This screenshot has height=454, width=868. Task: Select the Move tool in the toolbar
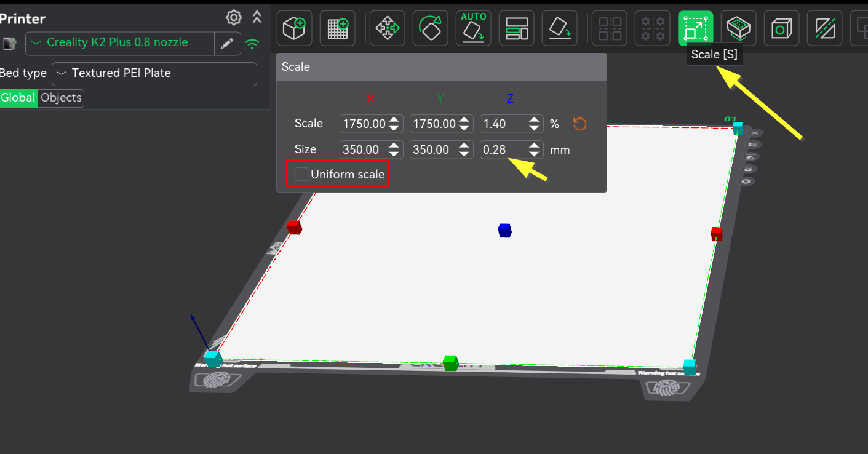(387, 28)
